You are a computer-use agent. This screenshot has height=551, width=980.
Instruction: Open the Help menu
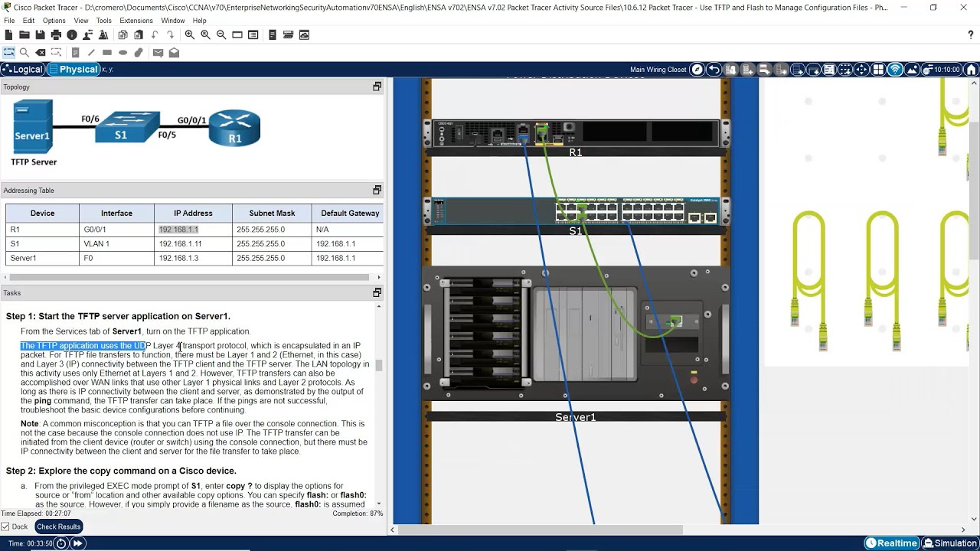point(200,21)
